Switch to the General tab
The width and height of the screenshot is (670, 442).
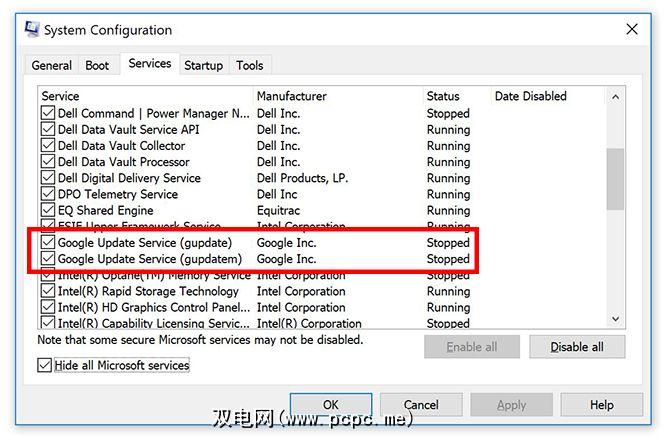[52, 65]
